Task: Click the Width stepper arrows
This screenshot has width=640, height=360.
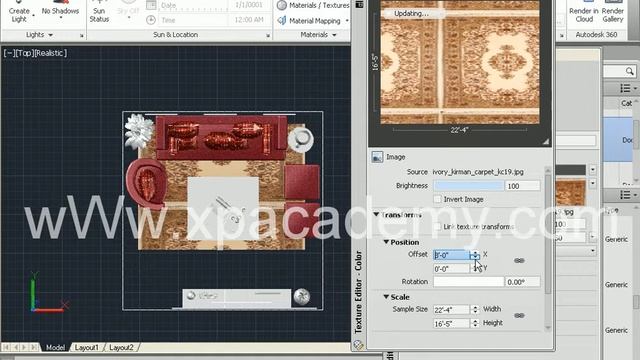Action: (x=475, y=310)
